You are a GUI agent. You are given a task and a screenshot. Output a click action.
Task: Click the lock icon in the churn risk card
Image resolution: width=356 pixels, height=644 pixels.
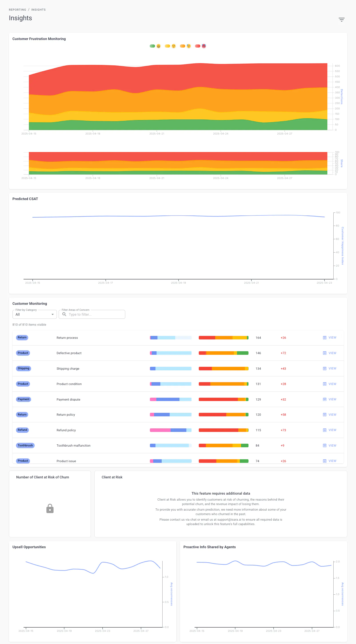50,508
